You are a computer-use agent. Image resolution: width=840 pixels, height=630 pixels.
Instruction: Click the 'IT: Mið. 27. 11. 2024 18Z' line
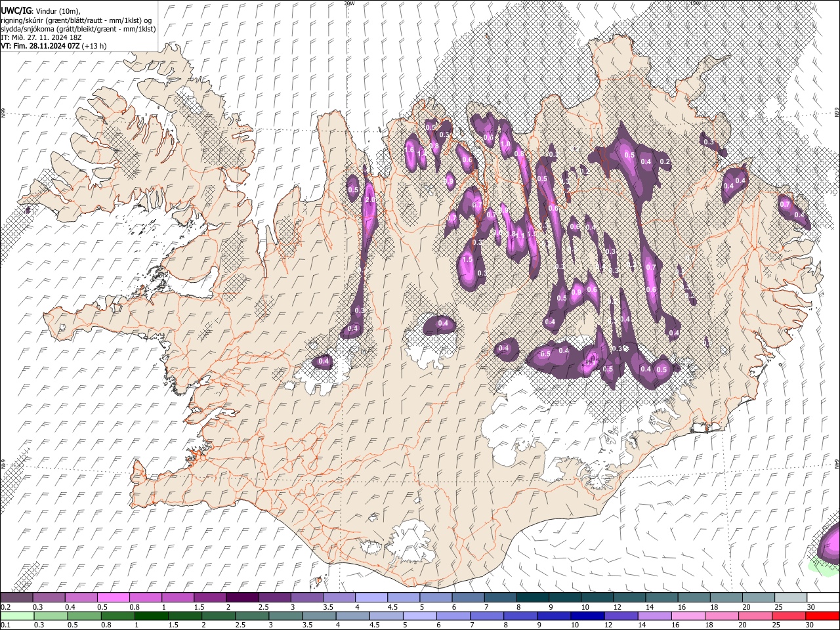coord(41,37)
